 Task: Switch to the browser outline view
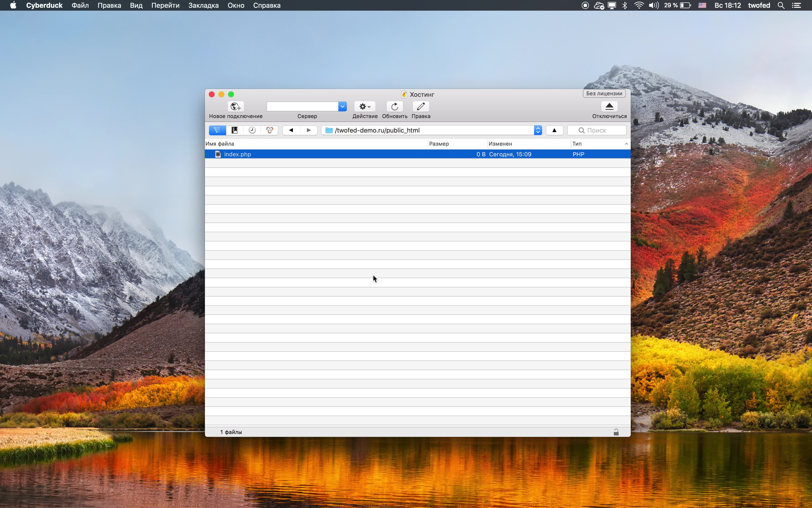coord(217,130)
